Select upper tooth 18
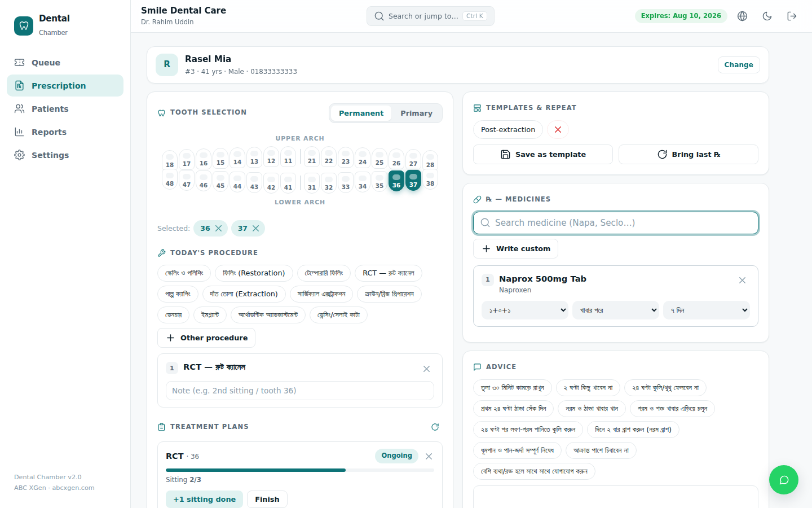The image size is (812, 508). 170,160
